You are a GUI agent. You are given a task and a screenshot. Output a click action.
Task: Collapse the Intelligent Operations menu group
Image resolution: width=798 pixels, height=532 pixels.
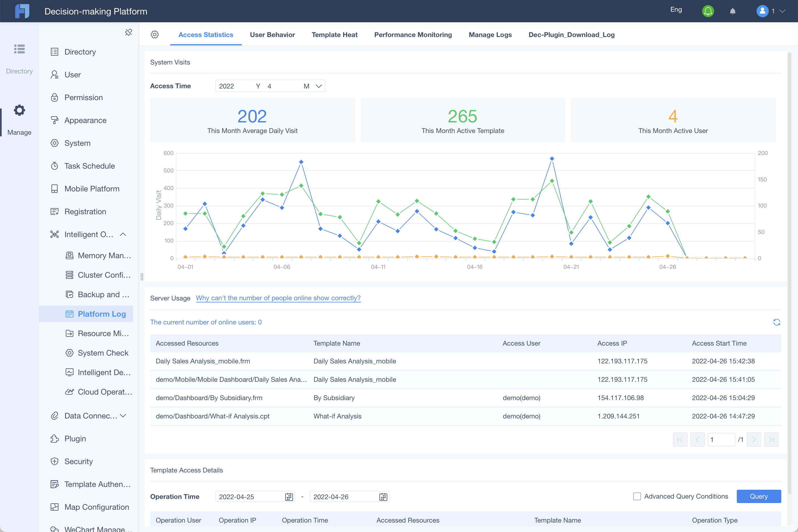point(123,235)
